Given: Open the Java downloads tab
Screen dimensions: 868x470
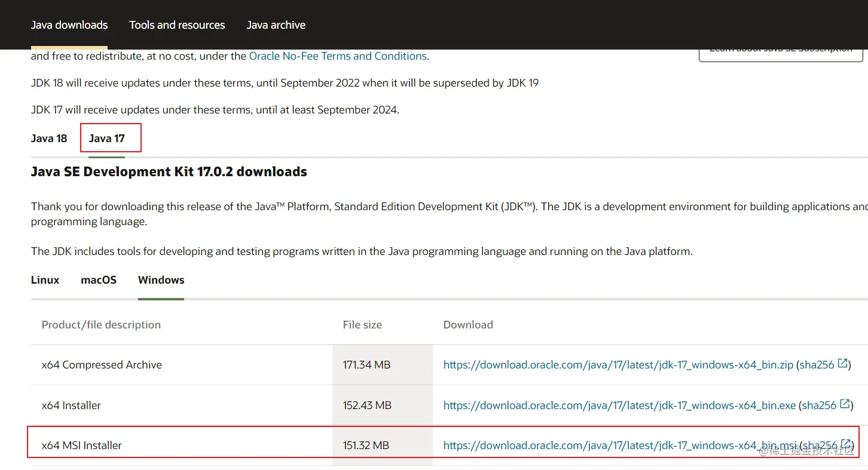Looking at the screenshot, I should tap(69, 25).
